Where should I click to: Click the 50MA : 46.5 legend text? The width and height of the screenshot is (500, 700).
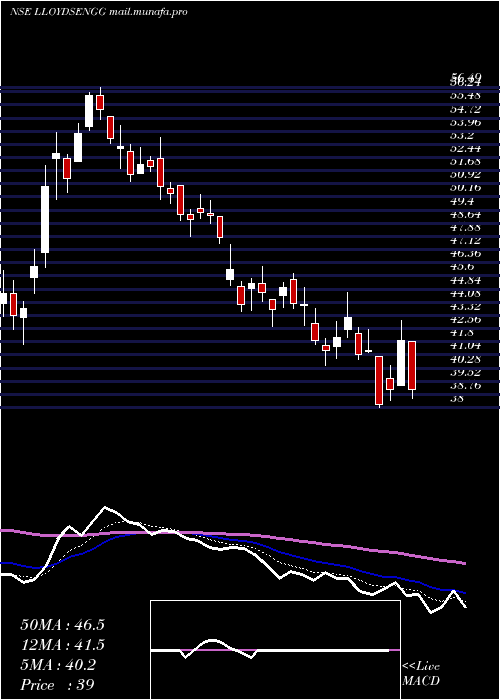point(62,625)
